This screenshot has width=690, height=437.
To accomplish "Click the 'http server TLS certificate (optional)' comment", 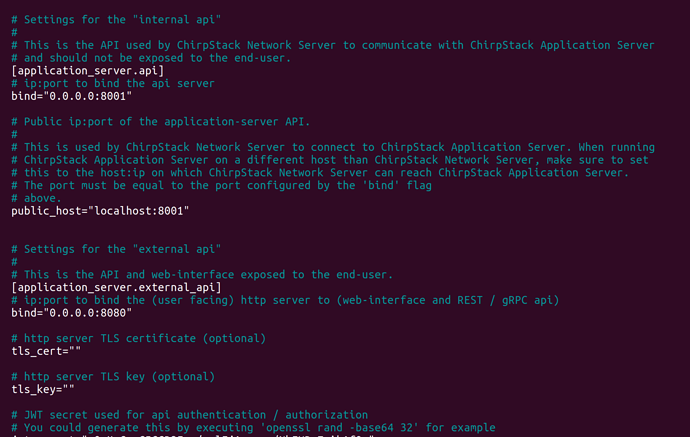I will [139, 338].
